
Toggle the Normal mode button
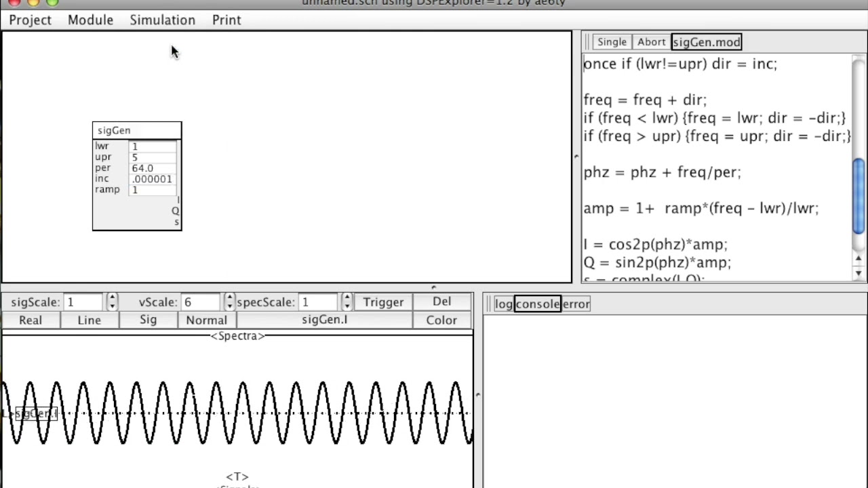[207, 320]
